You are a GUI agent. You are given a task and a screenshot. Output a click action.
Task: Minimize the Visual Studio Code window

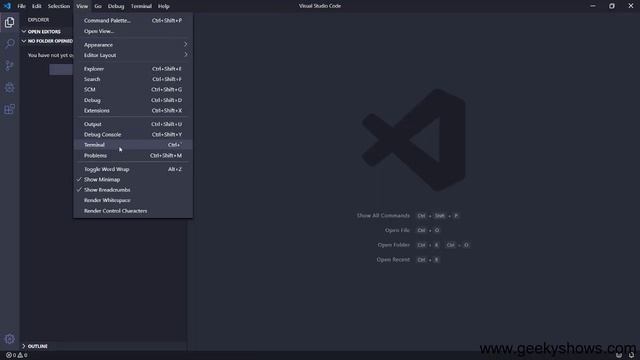tap(593, 6)
